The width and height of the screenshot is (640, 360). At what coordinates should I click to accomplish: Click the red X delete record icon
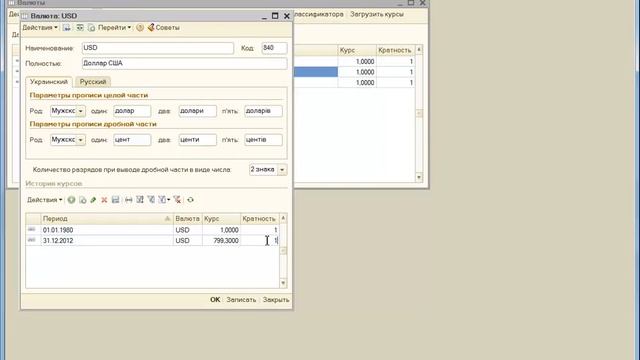pos(104,200)
